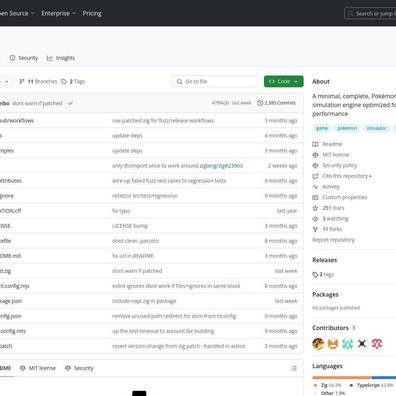396x396 pixels.
Task: Click the book icon next to Readme
Action: (315, 144)
